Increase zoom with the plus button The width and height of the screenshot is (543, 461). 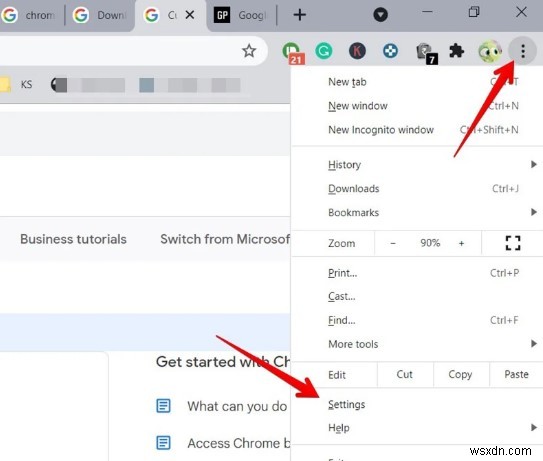click(461, 243)
